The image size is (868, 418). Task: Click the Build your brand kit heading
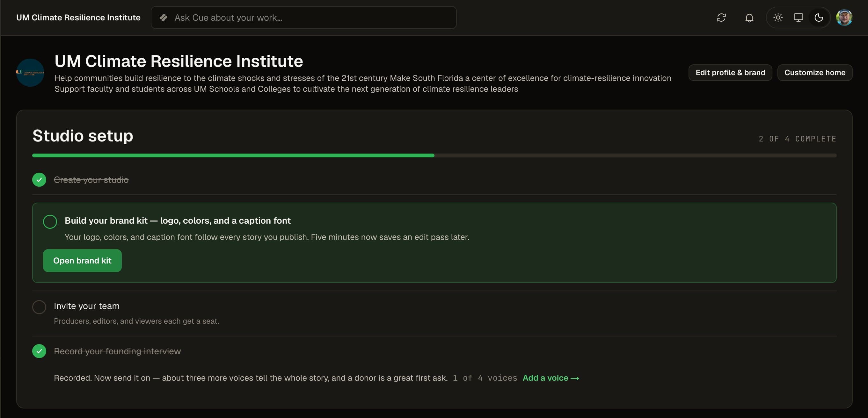tap(178, 220)
